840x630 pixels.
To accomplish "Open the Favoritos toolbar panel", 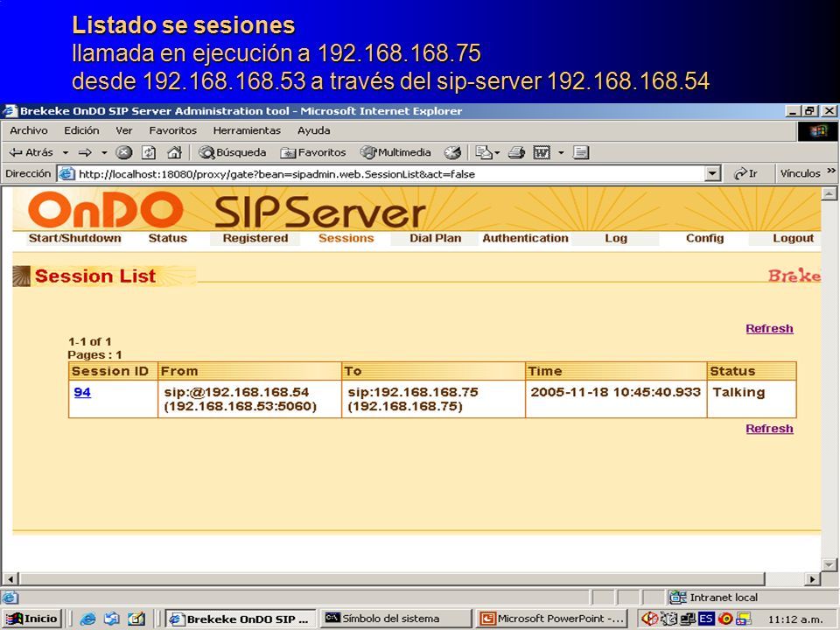I will click(x=313, y=152).
